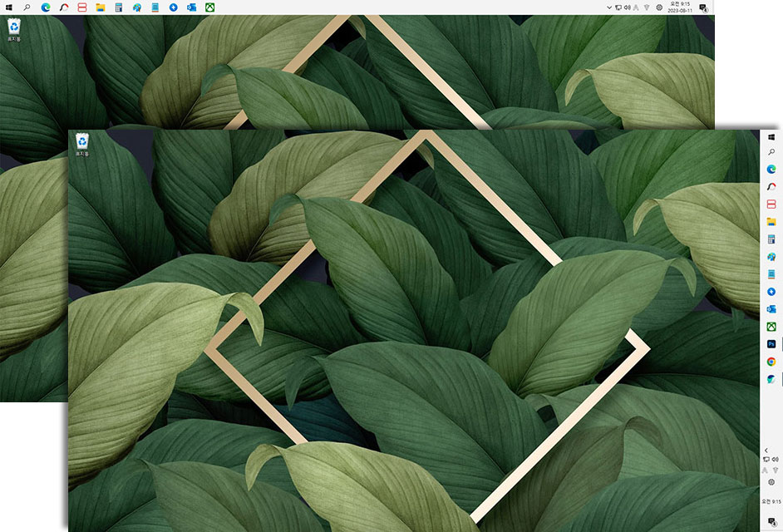The width and height of the screenshot is (783, 532).
Task: Switch to Photoshop on right taskbar
Action: pyautogui.click(x=771, y=344)
